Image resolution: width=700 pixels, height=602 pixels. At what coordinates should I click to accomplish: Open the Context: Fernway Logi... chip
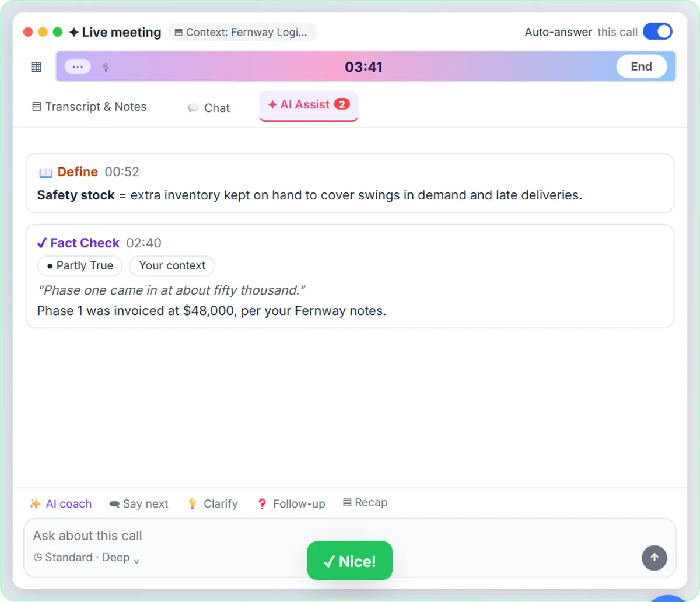click(x=242, y=32)
